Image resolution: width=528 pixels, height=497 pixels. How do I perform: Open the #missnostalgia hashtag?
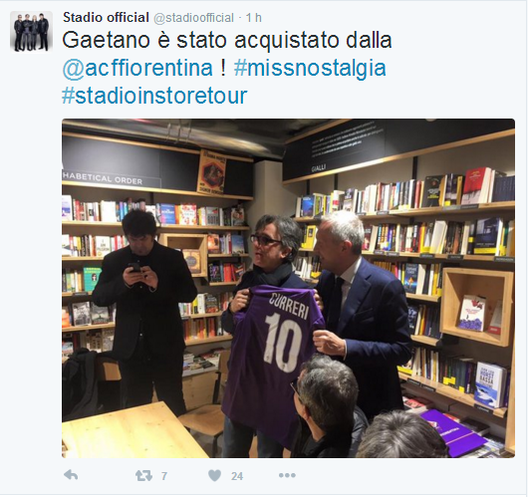[310, 68]
